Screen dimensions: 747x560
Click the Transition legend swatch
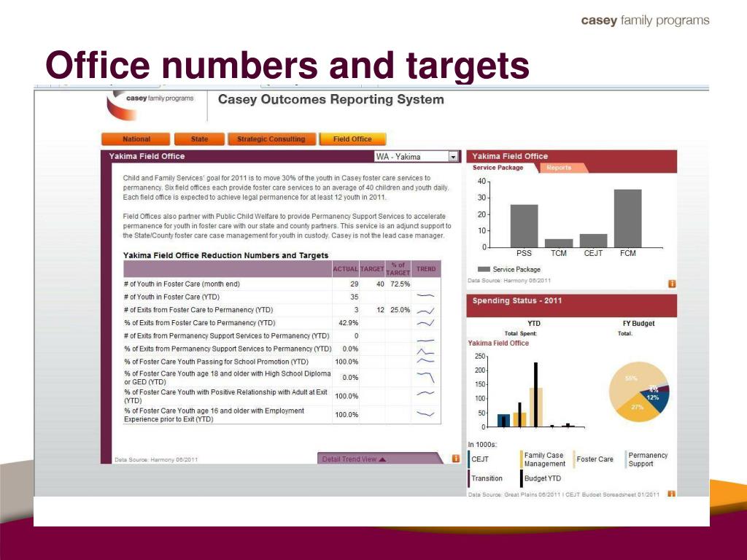(x=469, y=478)
